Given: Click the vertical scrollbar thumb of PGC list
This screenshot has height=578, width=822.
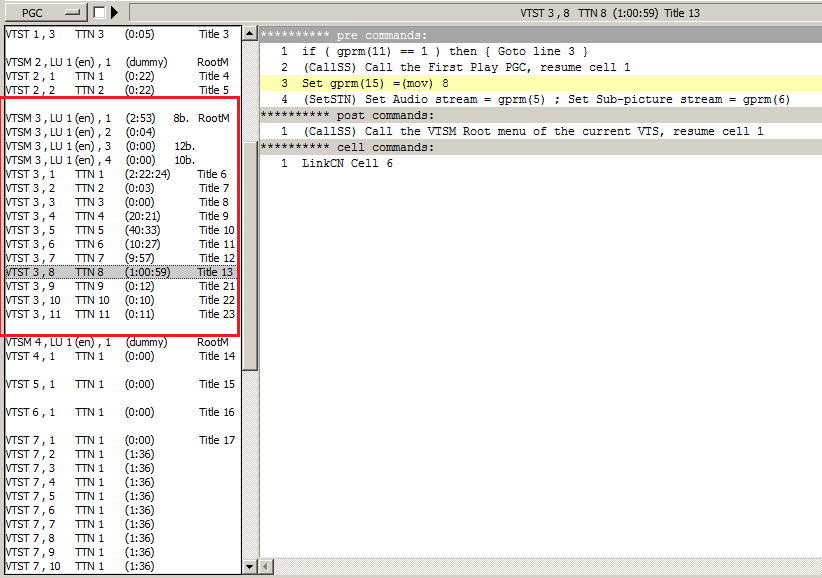Looking at the screenshot, I should 250,256.
